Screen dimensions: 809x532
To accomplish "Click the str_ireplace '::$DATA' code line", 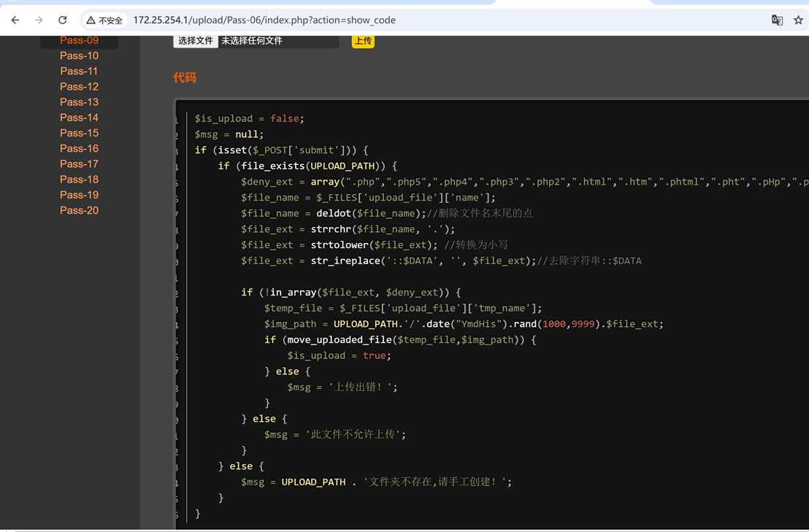I will pyautogui.click(x=441, y=261).
